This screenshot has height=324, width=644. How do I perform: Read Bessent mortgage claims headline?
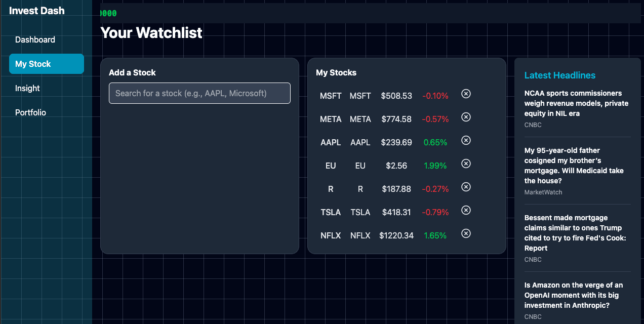point(575,233)
